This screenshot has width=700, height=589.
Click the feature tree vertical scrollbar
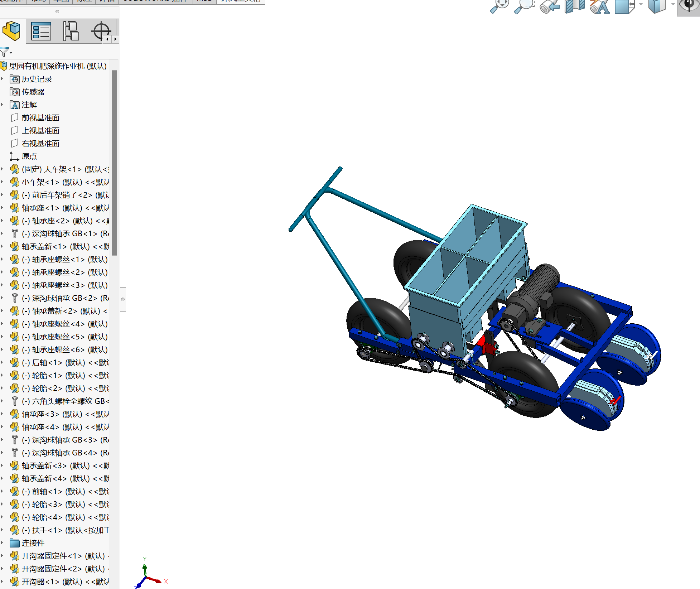pos(115,163)
